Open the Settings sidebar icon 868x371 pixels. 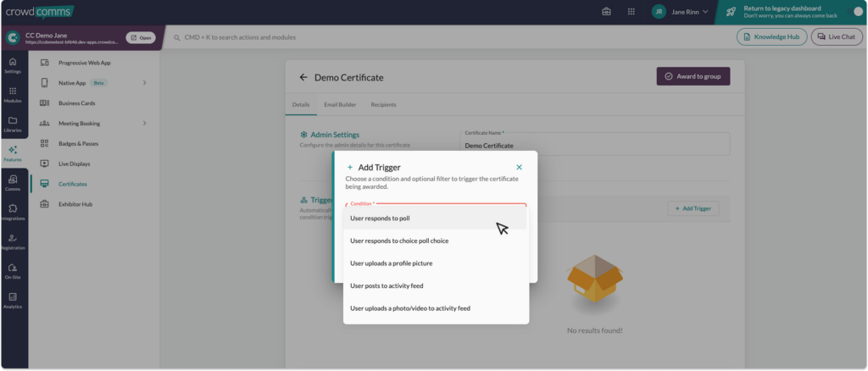click(13, 65)
